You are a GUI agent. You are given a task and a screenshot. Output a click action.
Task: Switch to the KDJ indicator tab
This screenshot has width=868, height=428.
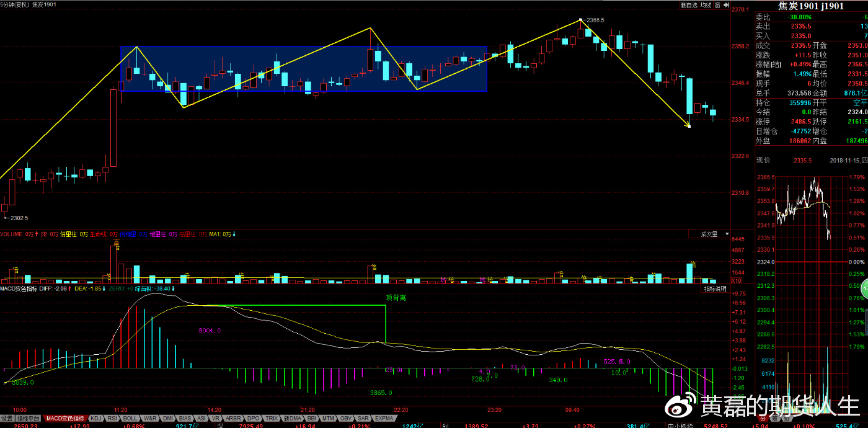pos(96,418)
